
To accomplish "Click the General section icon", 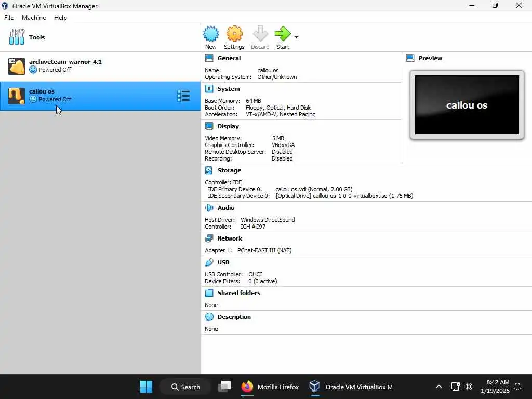I will 209,58.
